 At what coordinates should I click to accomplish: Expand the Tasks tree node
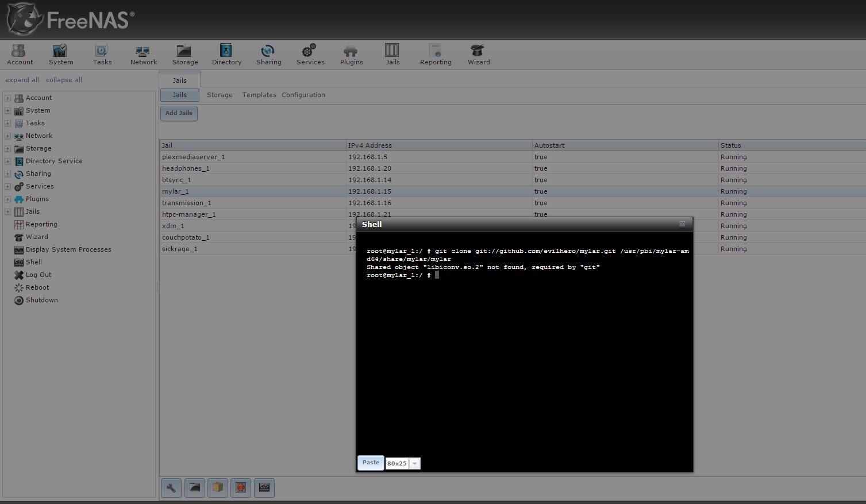click(7, 123)
